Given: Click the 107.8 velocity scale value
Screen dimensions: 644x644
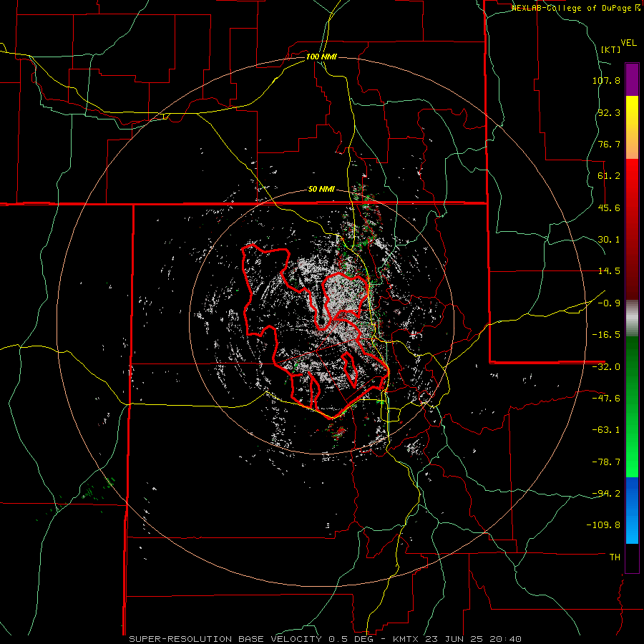Looking at the screenshot, I should tap(606, 80).
